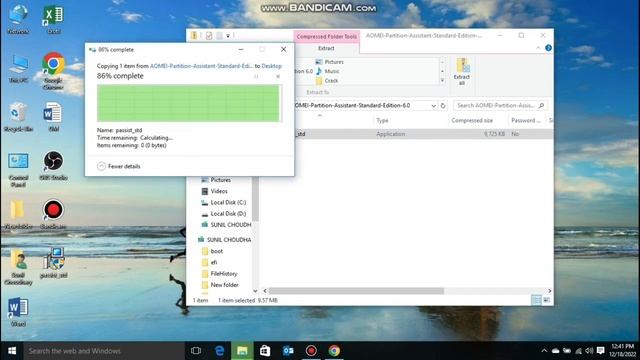The height and width of the screenshot is (360, 640).
Task: Click the AOMEI source archive link
Action: click(201, 66)
